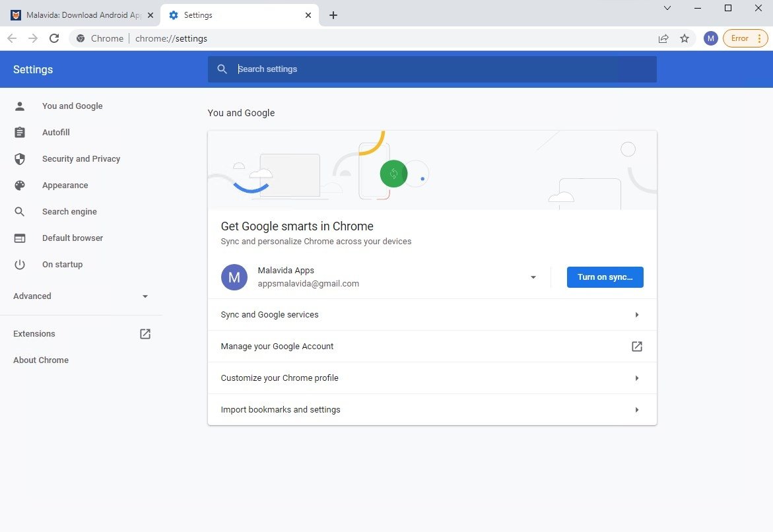Select the Settings tab
The width and height of the screenshot is (773, 532).
point(240,15)
